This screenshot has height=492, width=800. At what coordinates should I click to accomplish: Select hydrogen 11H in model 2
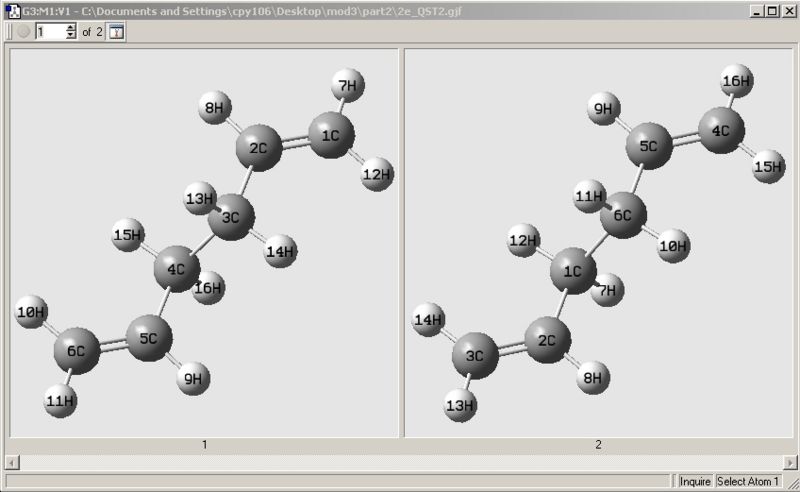pos(588,196)
